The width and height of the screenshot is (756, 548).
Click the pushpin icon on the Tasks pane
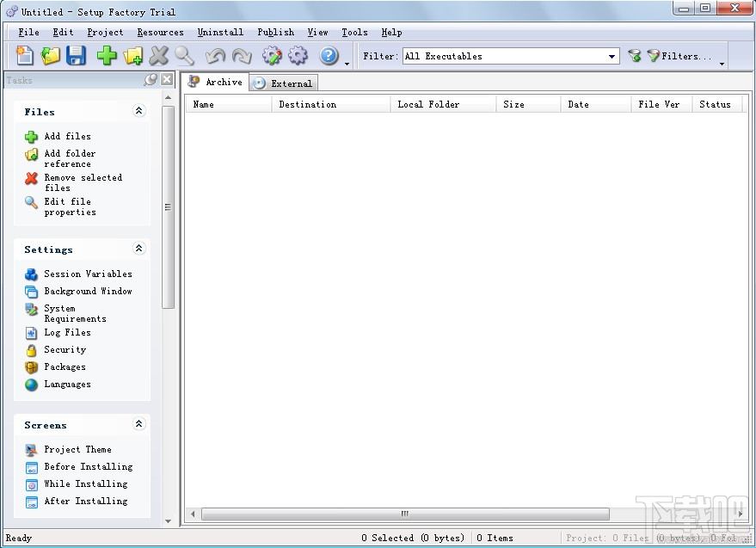point(151,80)
